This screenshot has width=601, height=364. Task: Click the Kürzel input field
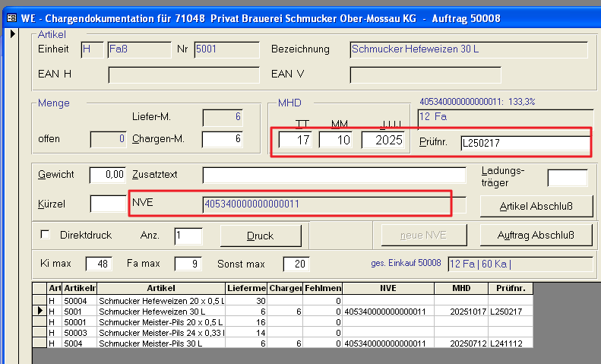coord(107,204)
